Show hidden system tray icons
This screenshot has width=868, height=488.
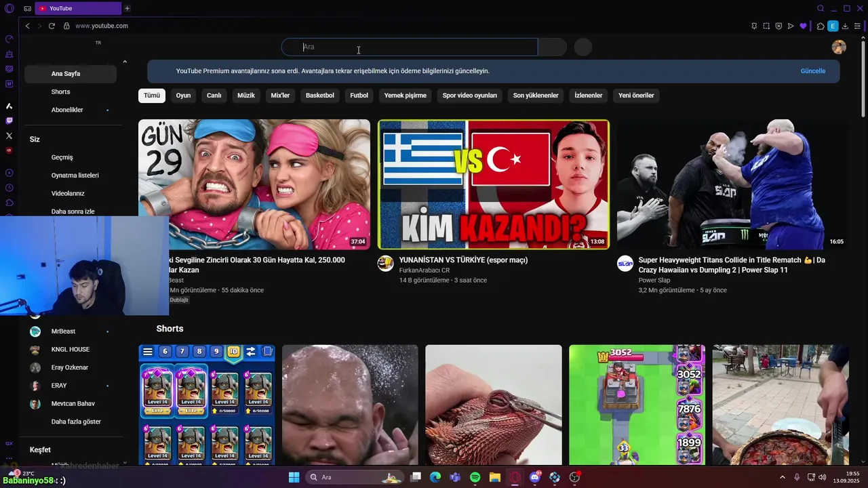tap(784, 477)
